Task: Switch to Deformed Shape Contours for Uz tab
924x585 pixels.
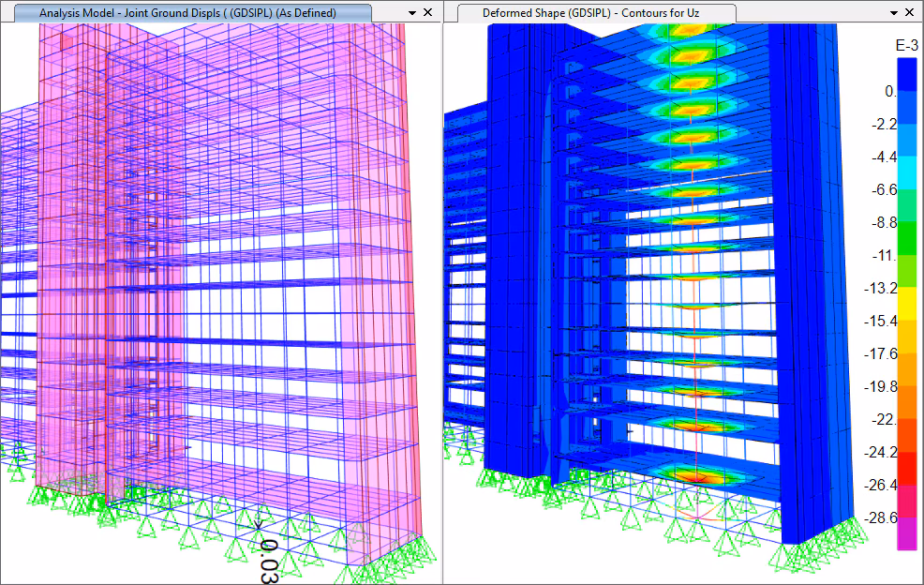Action: (x=590, y=13)
